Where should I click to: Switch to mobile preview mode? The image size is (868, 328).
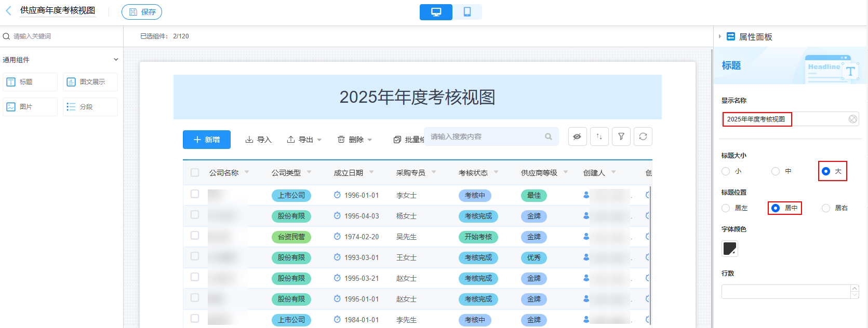pos(467,12)
